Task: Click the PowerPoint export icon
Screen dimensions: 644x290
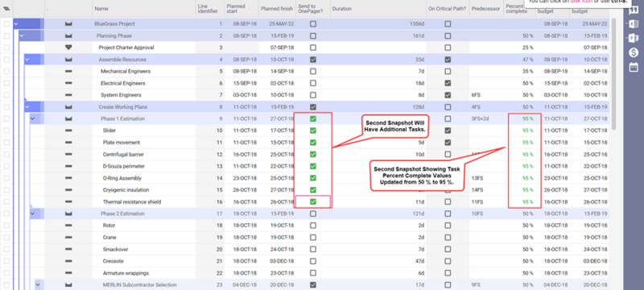Action: tap(634, 38)
